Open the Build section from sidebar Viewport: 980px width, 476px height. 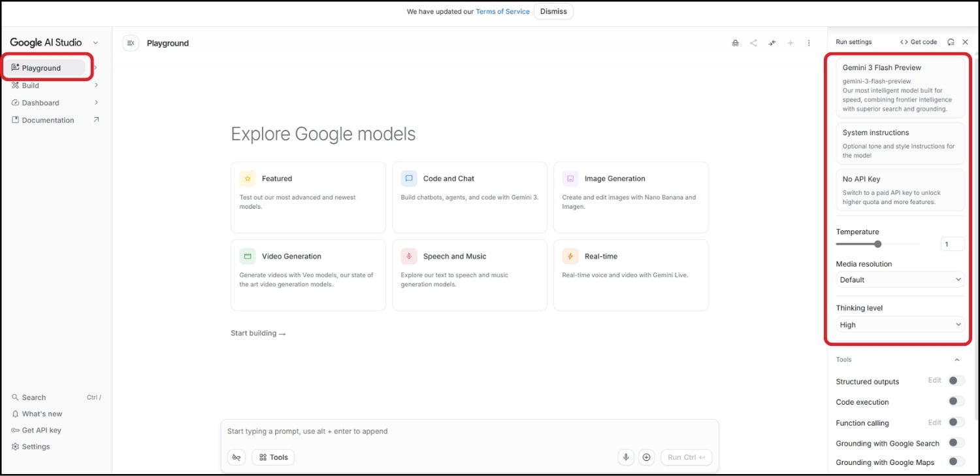click(30, 85)
